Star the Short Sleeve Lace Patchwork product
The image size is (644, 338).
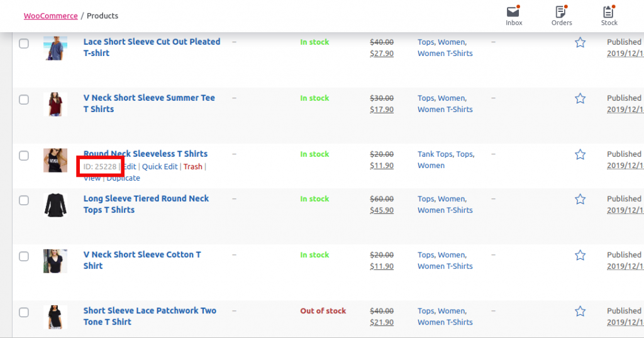click(x=580, y=312)
